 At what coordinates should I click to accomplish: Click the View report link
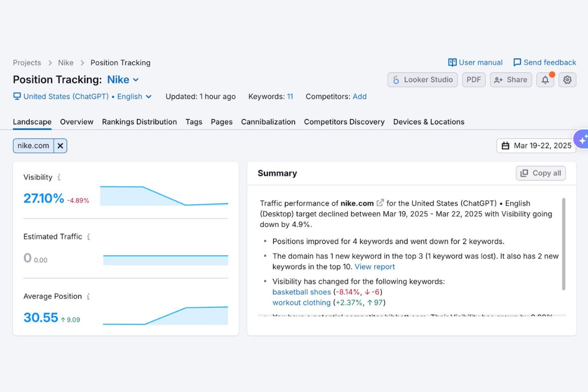click(x=375, y=267)
